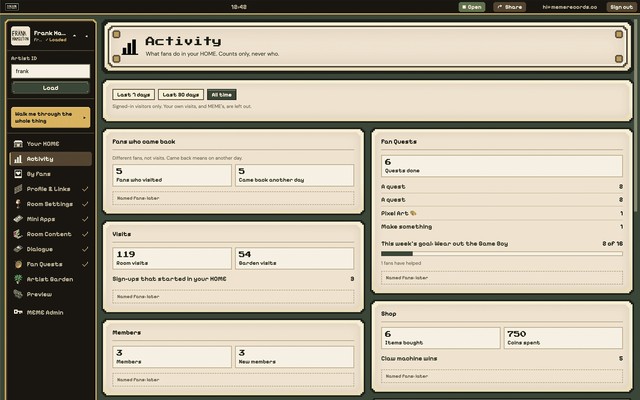Image resolution: width=640 pixels, height=400 pixels.
Task: Focus the Artist ID input field
Action: coord(50,71)
